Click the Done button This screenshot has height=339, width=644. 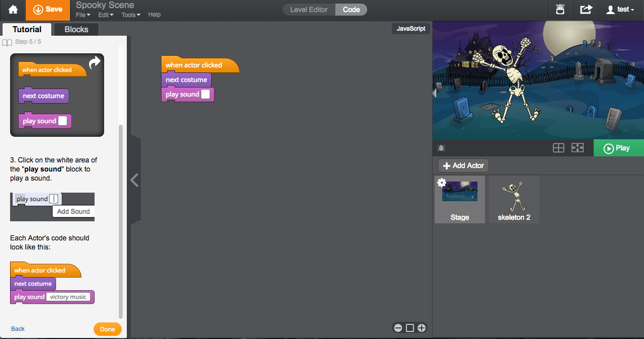tap(108, 329)
